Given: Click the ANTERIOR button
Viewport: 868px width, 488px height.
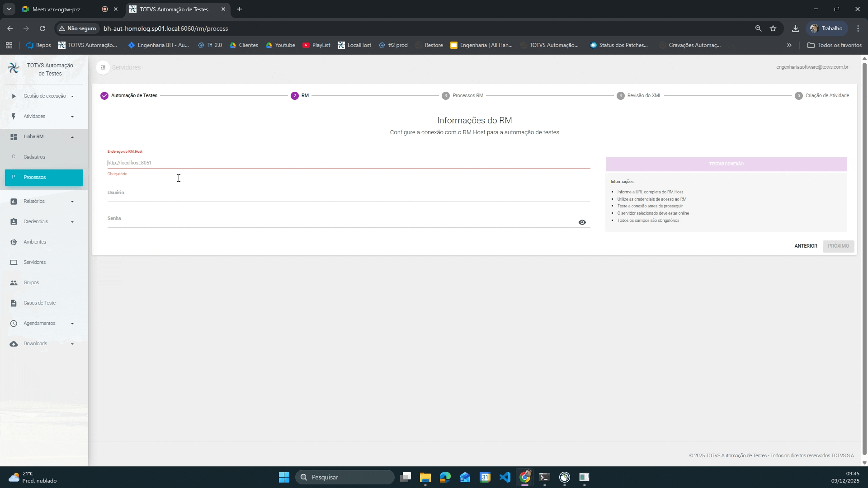Looking at the screenshot, I should (806, 246).
